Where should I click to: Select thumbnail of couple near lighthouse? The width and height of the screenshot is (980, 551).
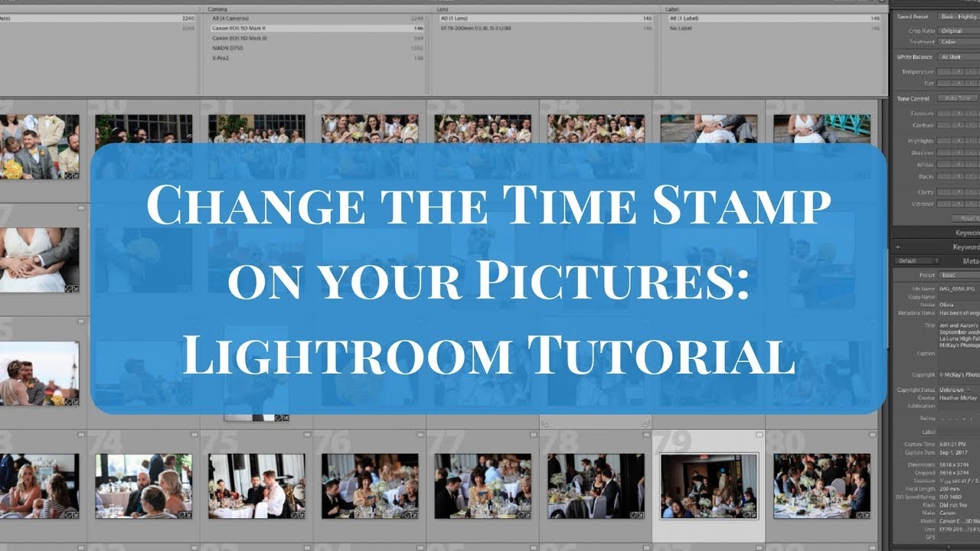tap(39, 373)
